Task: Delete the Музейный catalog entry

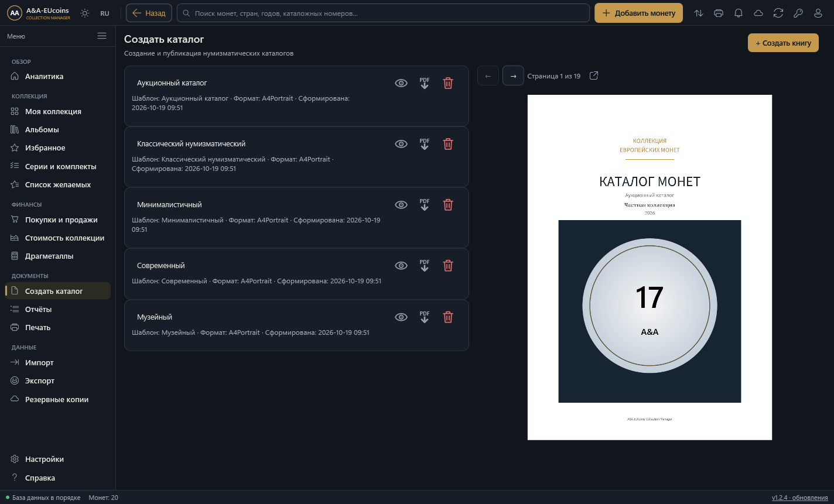Action: (x=448, y=317)
